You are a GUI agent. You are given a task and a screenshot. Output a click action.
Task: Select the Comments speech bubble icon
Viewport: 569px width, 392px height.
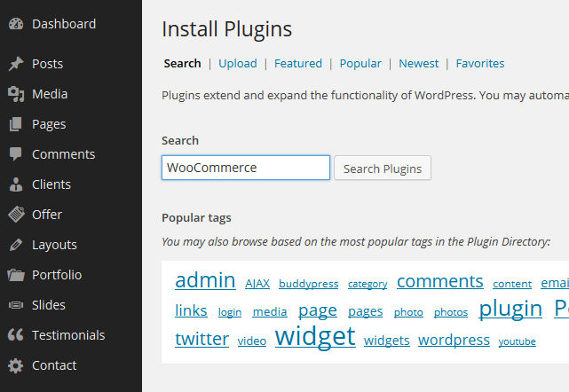pyautogui.click(x=15, y=154)
